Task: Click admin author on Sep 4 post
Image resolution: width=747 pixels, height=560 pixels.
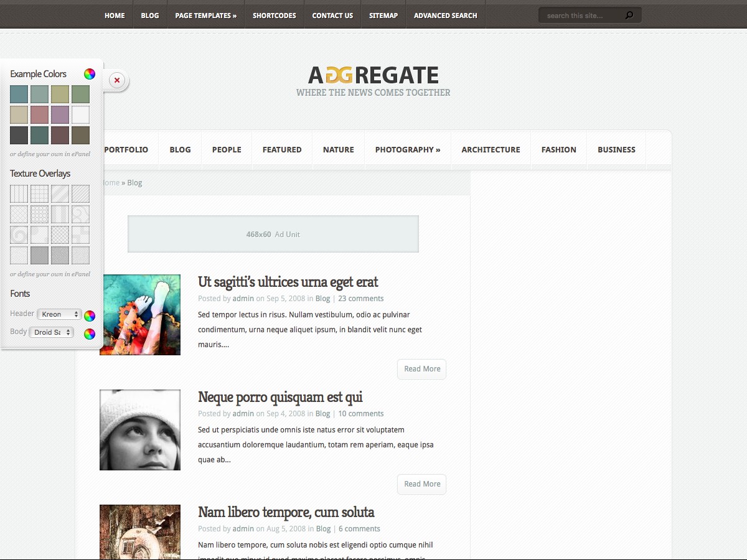Action: point(243,414)
